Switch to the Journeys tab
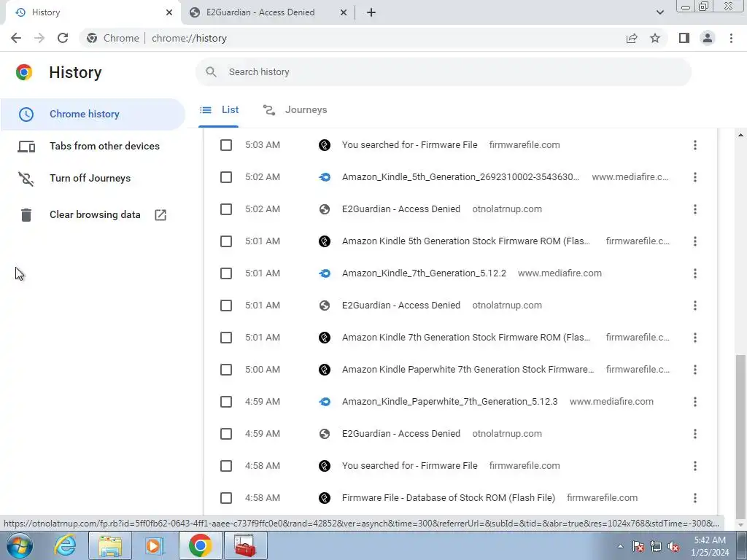The width and height of the screenshot is (747, 560). 295,110
